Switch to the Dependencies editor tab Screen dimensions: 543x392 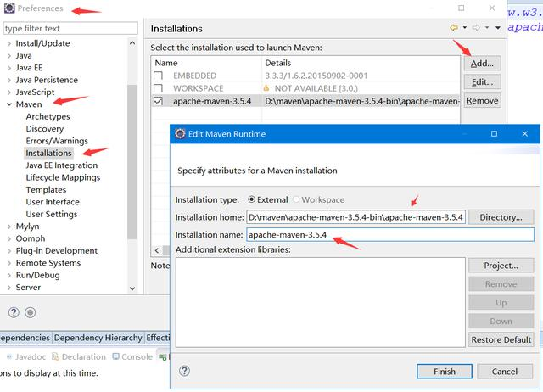click(25, 338)
